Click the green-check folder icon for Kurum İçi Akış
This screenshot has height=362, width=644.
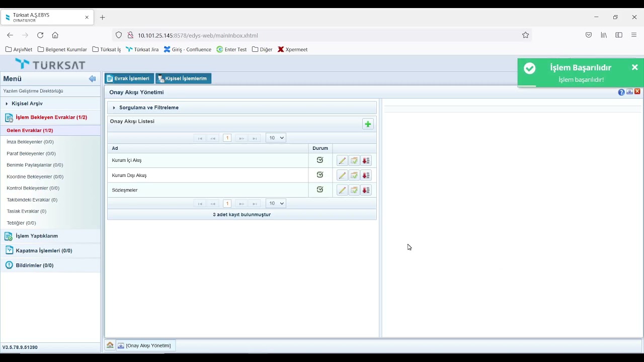tap(354, 160)
